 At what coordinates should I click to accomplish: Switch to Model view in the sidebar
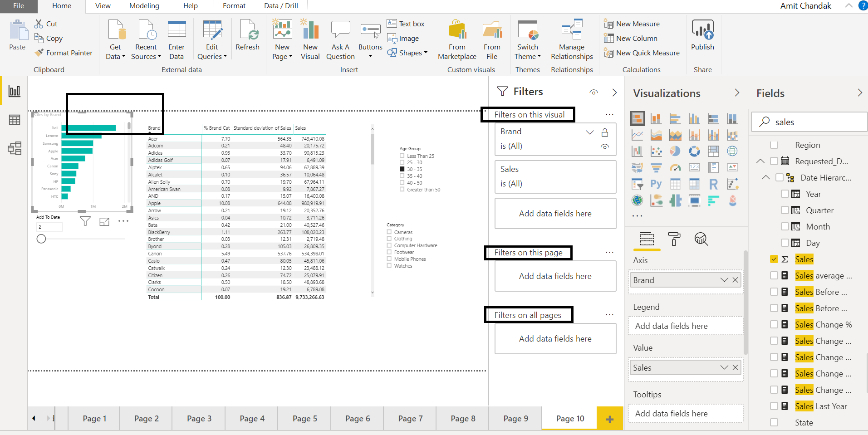click(x=15, y=148)
